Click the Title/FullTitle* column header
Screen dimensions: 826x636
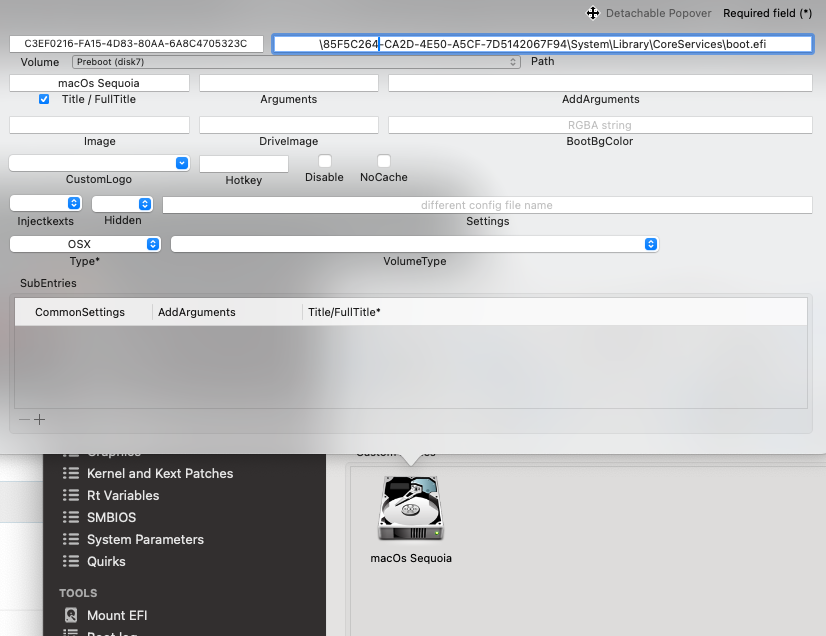pyautogui.click(x=344, y=312)
